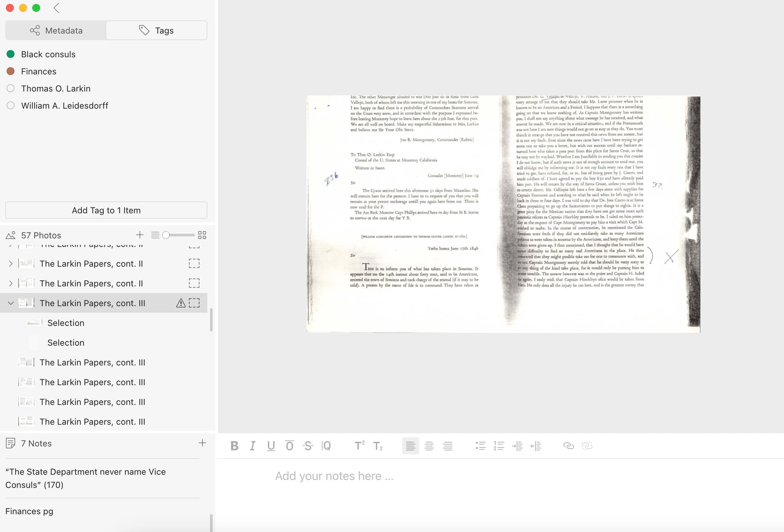The width and height of the screenshot is (784, 532).
Task: Insert a bulleted list
Action: pos(481,446)
